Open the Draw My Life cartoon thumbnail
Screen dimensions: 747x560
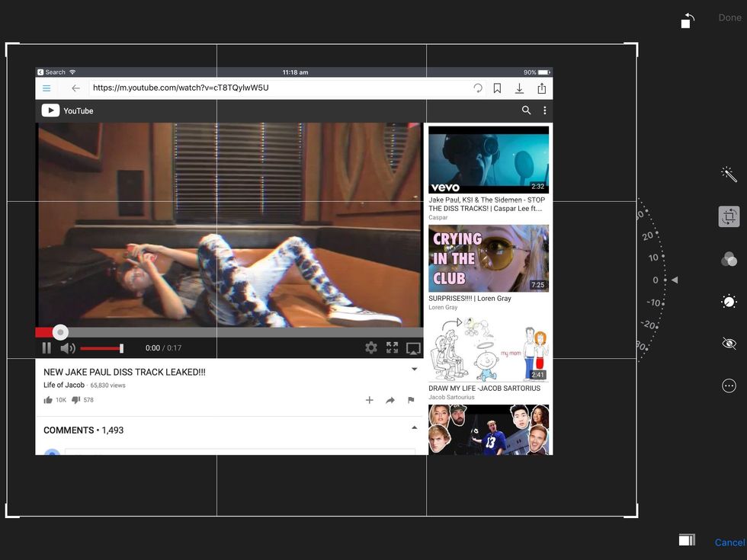pyautogui.click(x=489, y=348)
